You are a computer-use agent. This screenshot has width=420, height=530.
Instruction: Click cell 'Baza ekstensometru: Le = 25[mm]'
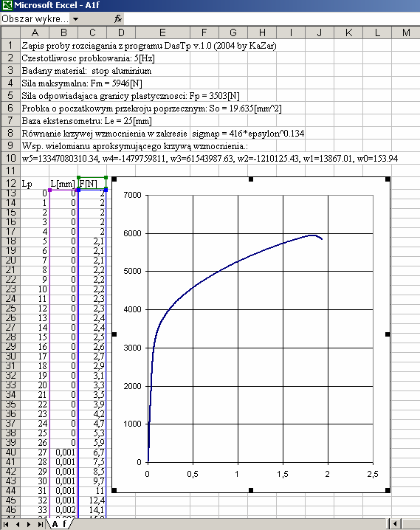pyautogui.click(x=86, y=120)
